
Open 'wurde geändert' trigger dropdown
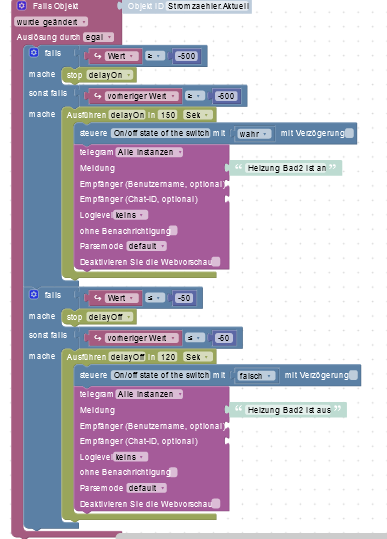[51, 22]
